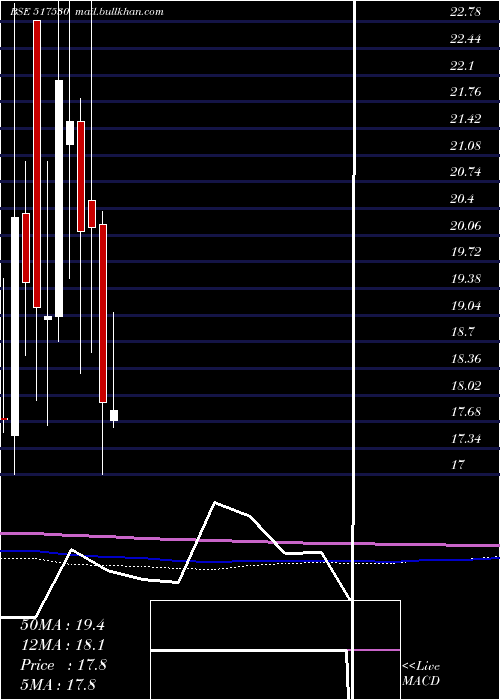Click the 20.4 price axis label
This screenshot has height=700, width=500.
click(x=462, y=199)
